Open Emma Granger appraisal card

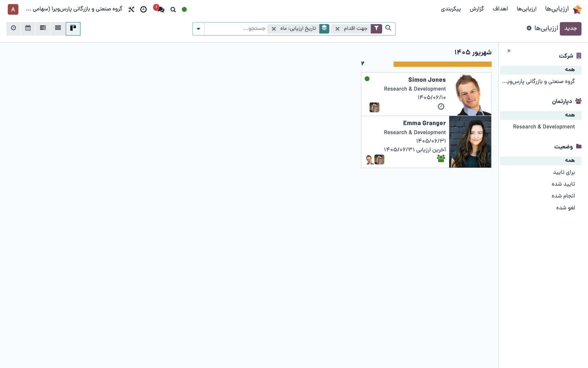(426, 142)
